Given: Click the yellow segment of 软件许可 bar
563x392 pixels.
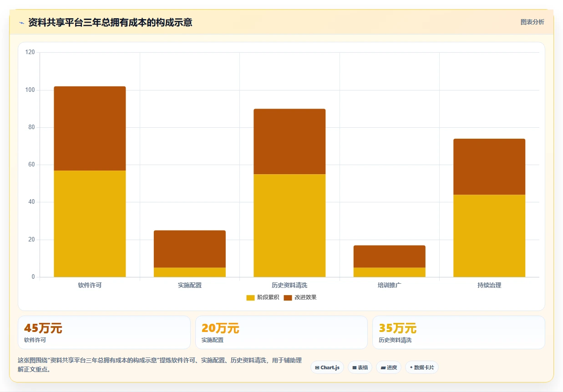Looking at the screenshot, I should point(90,224).
